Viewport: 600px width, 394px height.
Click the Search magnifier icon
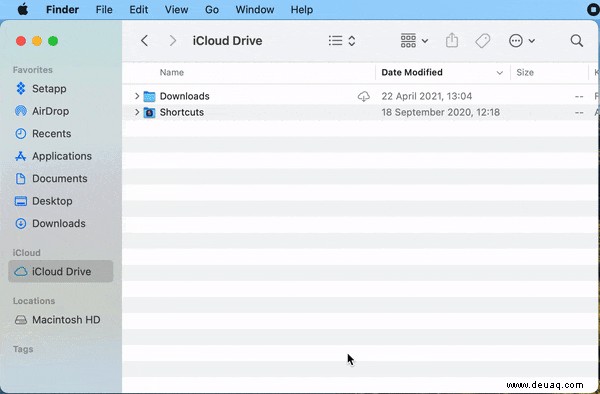577,41
